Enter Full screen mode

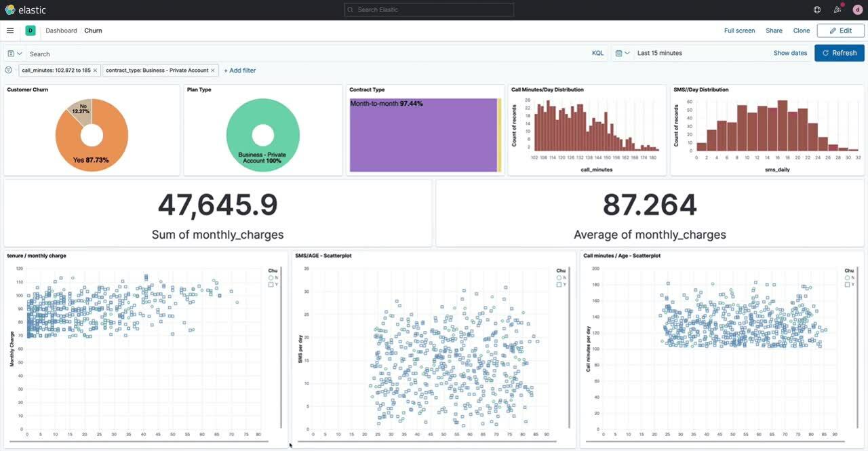(739, 31)
